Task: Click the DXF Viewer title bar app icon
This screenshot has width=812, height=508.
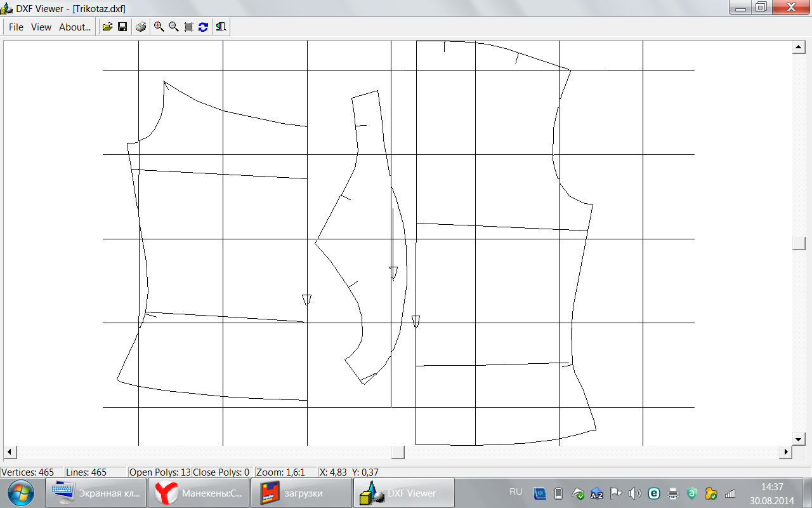Action: [8, 8]
